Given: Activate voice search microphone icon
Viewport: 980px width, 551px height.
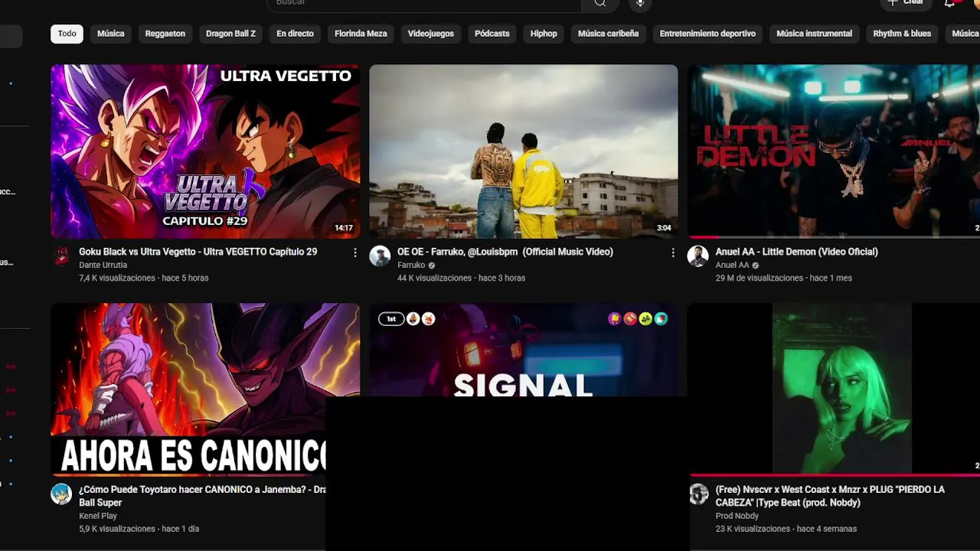Looking at the screenshot, I should tap(640, 3).
